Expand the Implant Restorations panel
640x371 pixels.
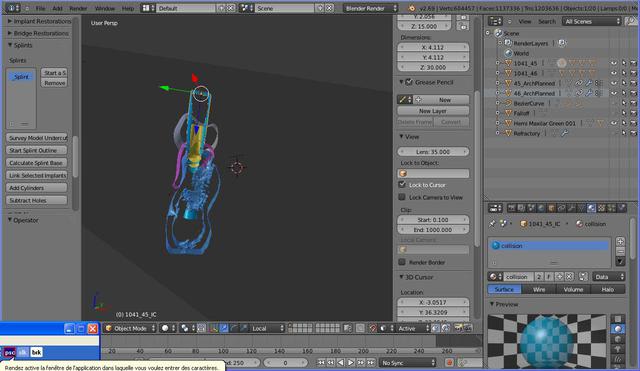pyautogui.click(x=39, y=21)
